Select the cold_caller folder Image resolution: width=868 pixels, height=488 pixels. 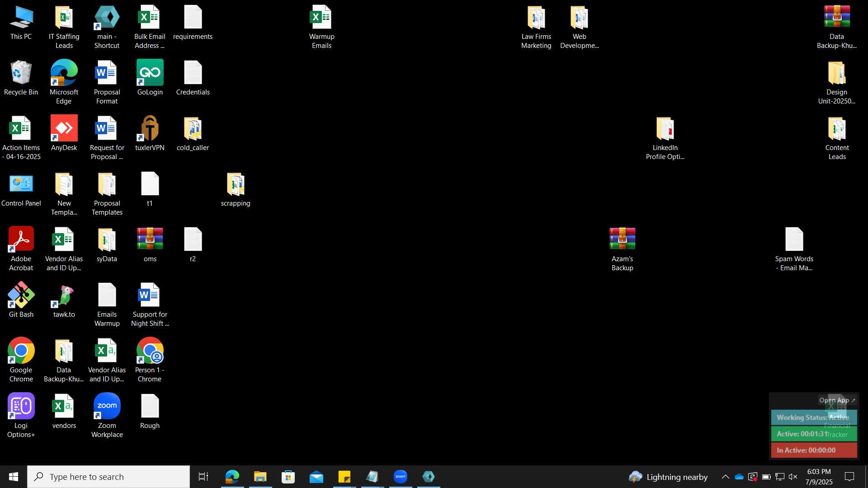pos(193,134)
